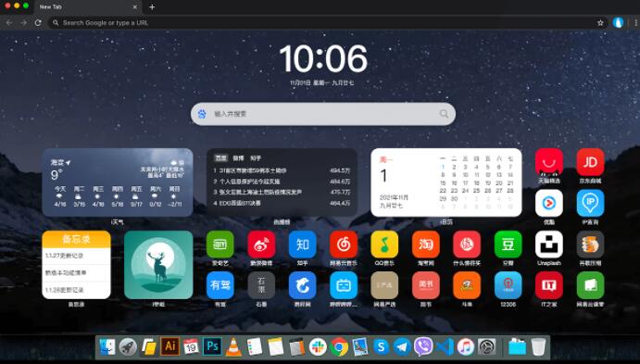640x364 pixels.
Task: Open the blue IP lookup icon
Action: 590,203
